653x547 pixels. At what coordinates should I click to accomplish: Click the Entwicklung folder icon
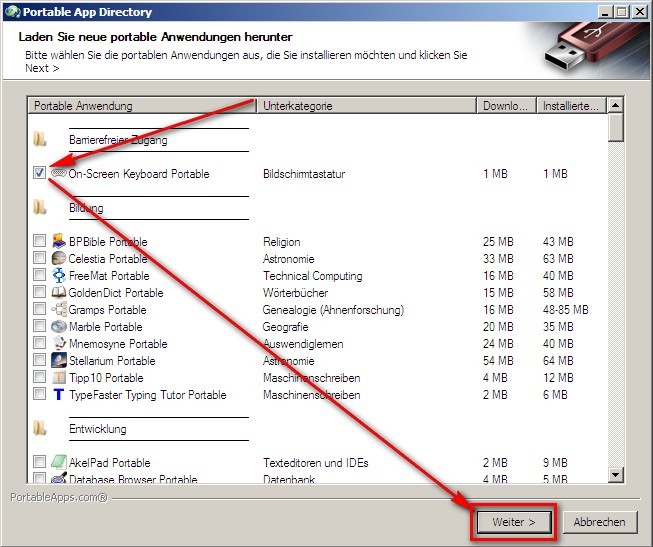pos(40,428)
